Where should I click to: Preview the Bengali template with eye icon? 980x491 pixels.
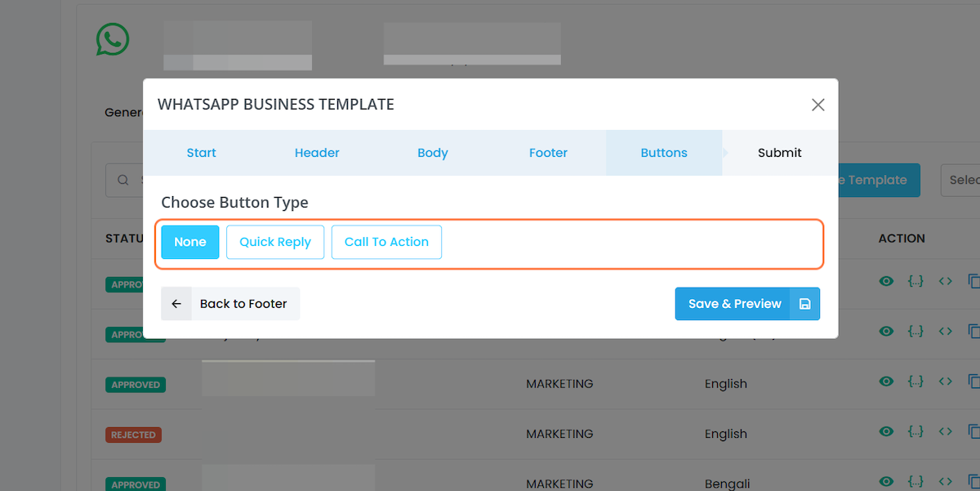click(x=886, y=481)
